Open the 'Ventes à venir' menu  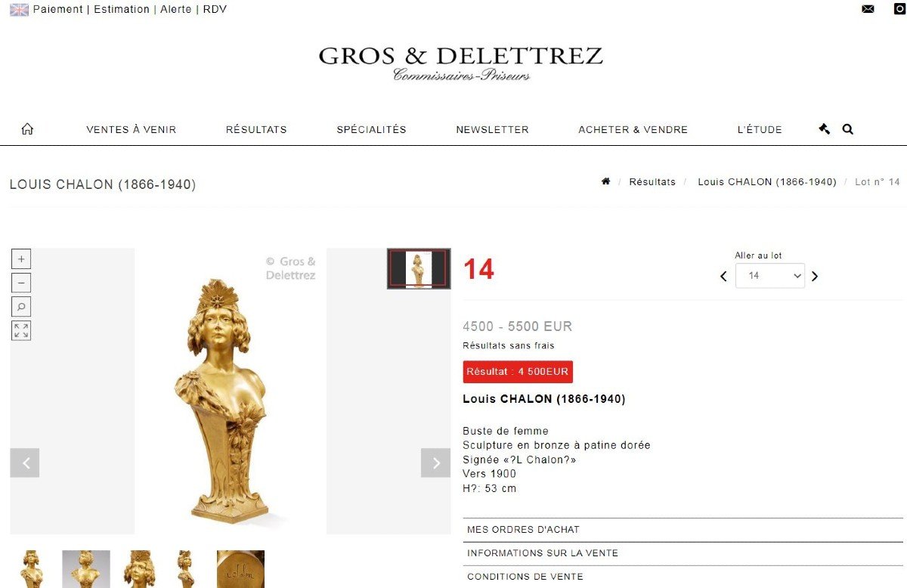(x=132, y=129)
